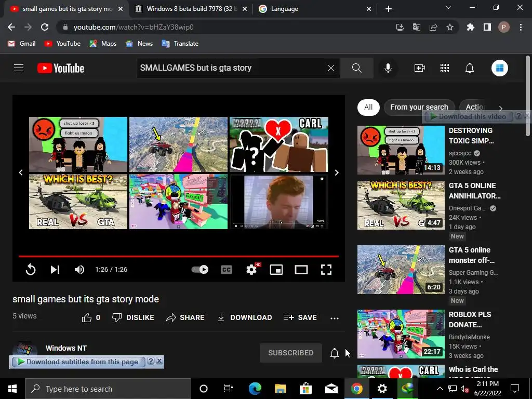The height and width of the screenshot is (399, 532).
Task: Replay the video
Action: (31, 270)
